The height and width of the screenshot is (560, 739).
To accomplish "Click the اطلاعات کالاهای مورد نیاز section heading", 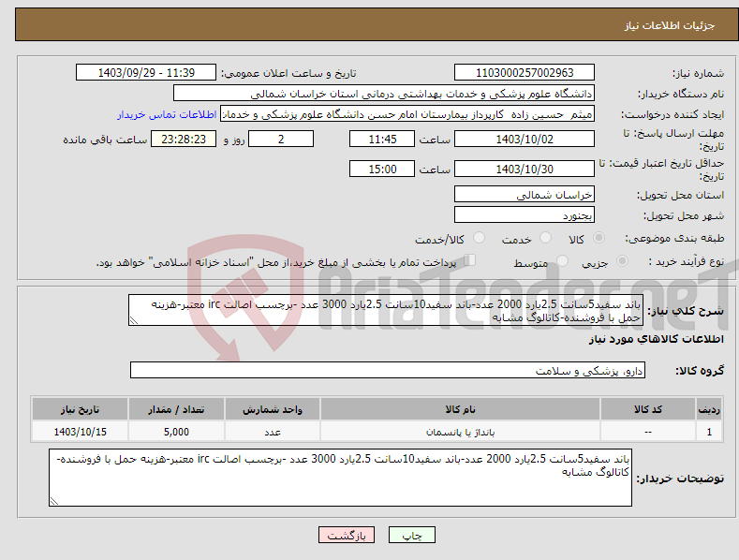I will (656, 339).
